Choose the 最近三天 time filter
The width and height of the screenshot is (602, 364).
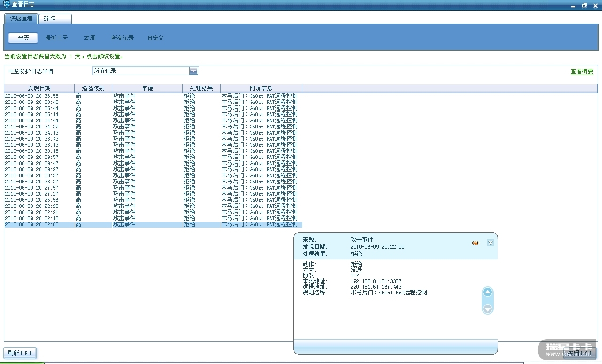click(x=56, y=38)
